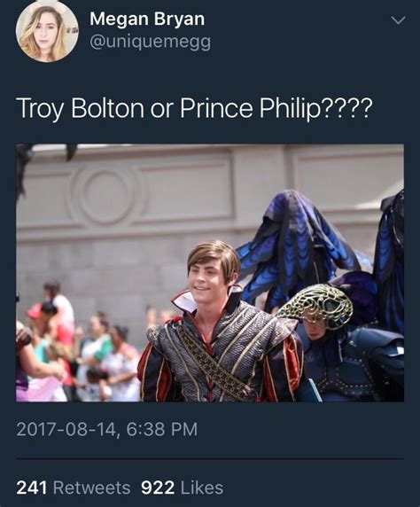The height and width of the screenshot is (507, 420).
Task: View the 241 Retweets list
Action: [74, 487]
